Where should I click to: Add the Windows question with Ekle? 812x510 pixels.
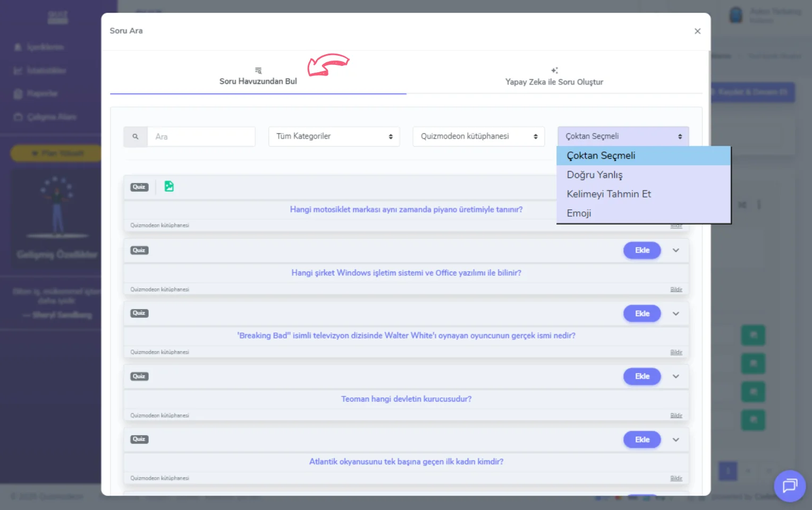click(x=642, y=250)
